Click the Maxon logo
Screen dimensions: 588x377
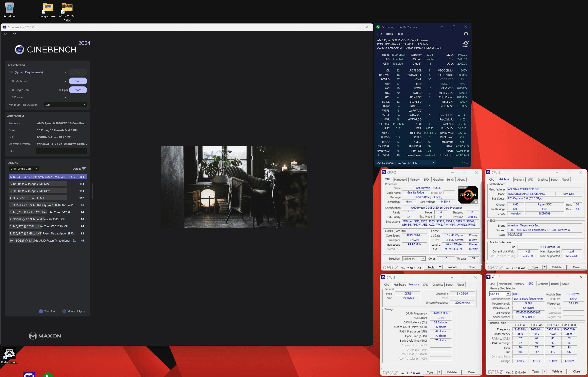tap(45, 336)
